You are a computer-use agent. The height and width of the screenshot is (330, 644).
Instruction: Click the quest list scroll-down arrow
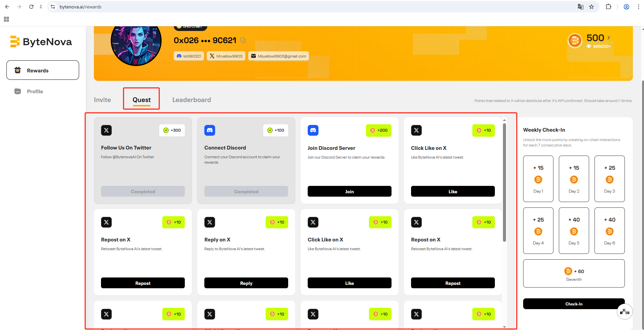coord(504,327)
